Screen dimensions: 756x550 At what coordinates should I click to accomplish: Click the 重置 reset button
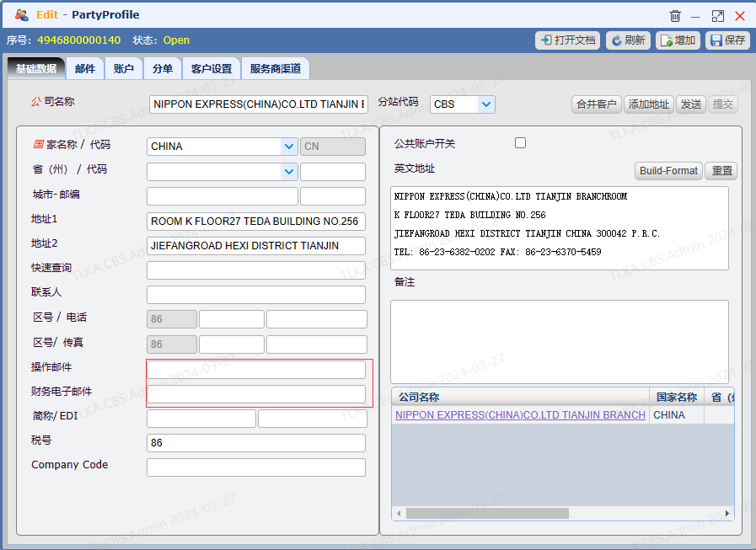click(x=721, y=171)
